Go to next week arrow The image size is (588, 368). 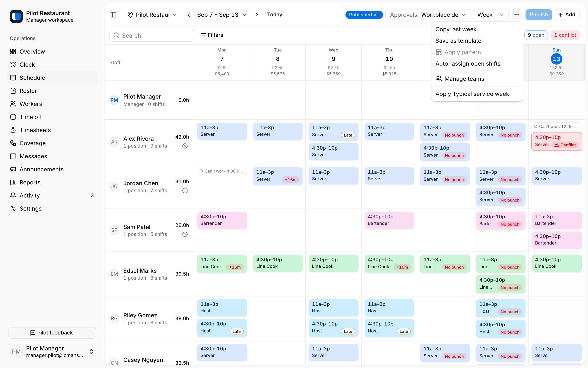[x=257, y=15]
